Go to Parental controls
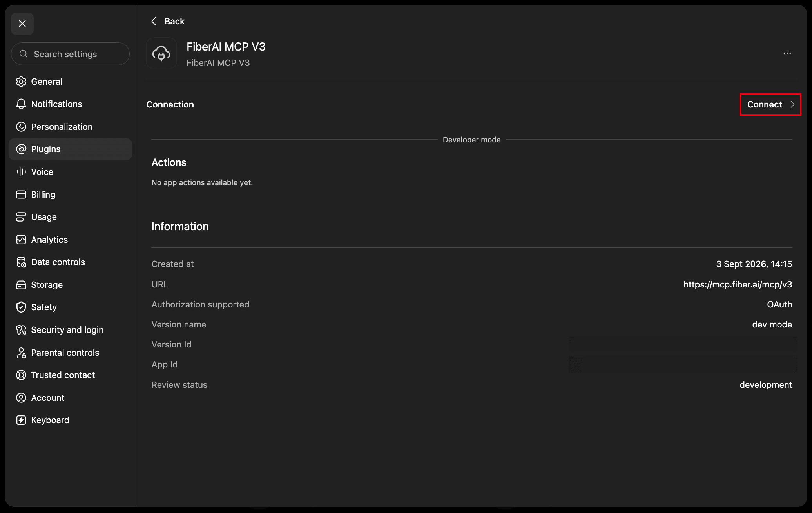This screenshot has height=513, width=812. pyautogui.click(x=71, y=353)
